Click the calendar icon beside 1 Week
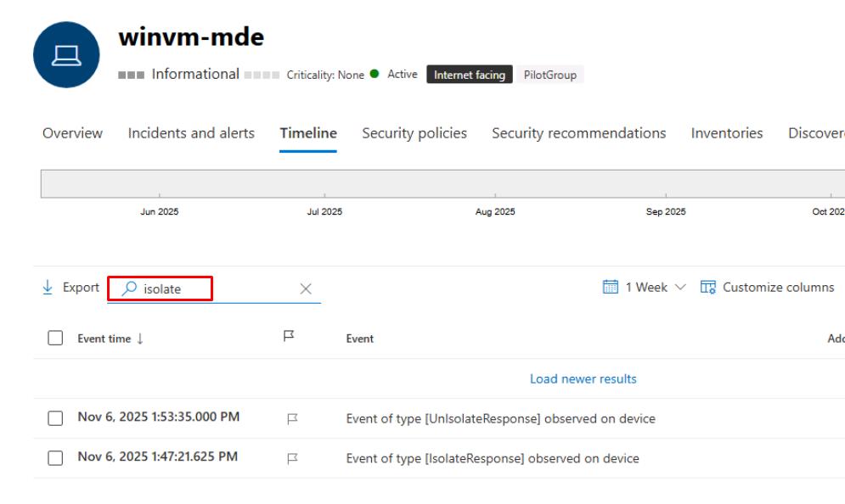Image resolution: width=845 pixels, height=504 pixels. coord(610,288)
